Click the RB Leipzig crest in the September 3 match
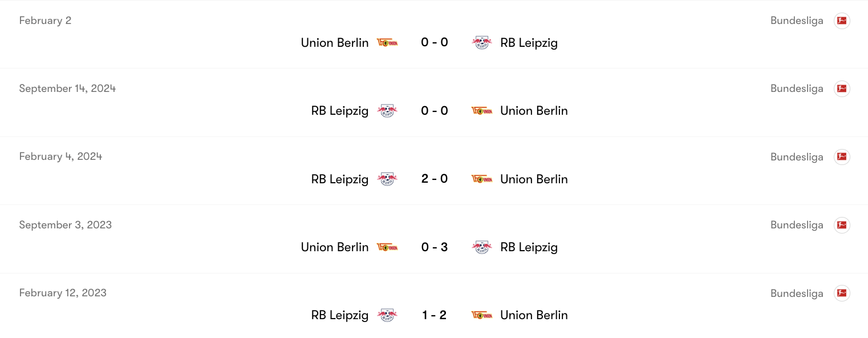This screenshot has width=868, height=338. click(482, 247)
